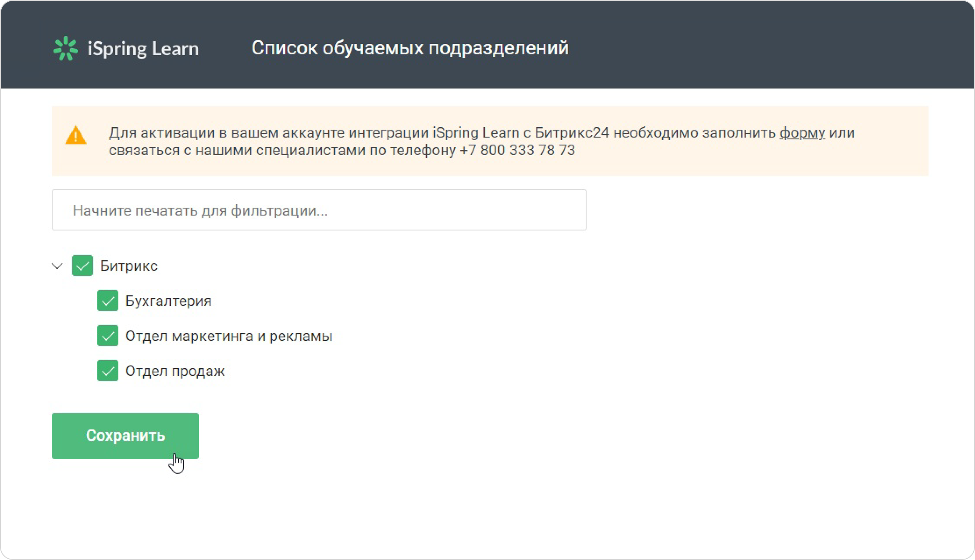
Task: Open the форму link in the notice
Action: click(x=802, y=133)
